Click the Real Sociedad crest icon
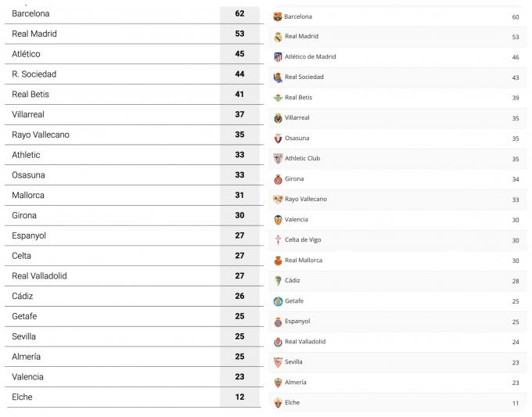The image size is (532, 417). [278, 77]
